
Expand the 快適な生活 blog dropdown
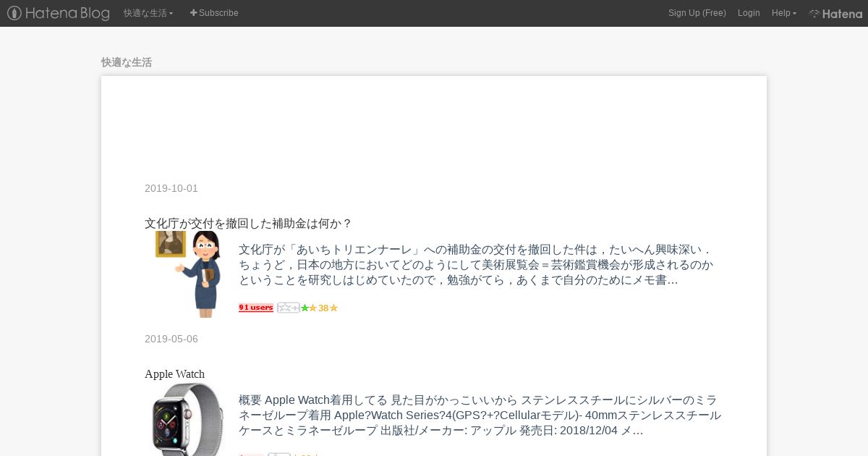pyautogui.click(x=148, y=13)
